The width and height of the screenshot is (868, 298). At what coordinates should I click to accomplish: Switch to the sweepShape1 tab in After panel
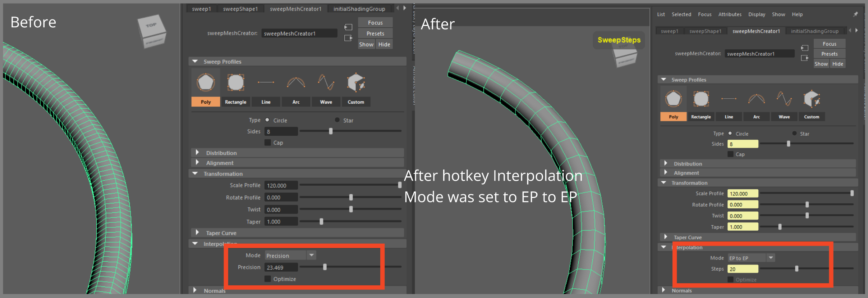tap(705, 31)
